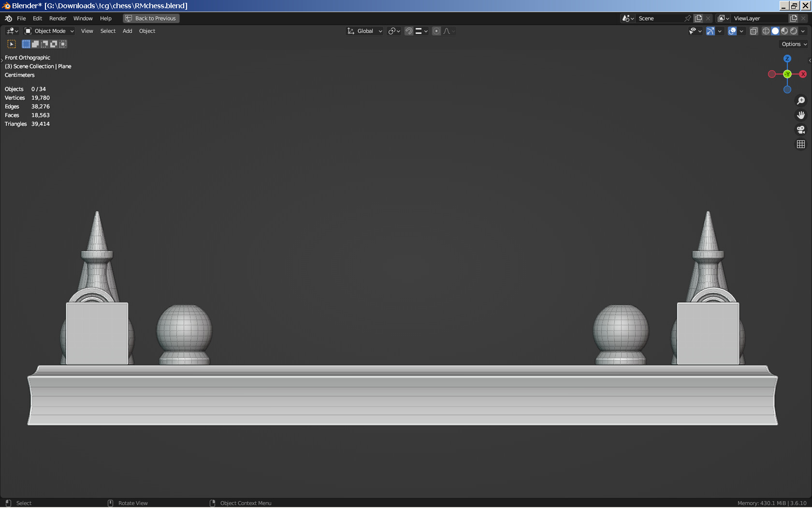Open the transform pivot point dropdown
Screen dimensions: 812x508
pyautogui.click(x=394, y=31)
